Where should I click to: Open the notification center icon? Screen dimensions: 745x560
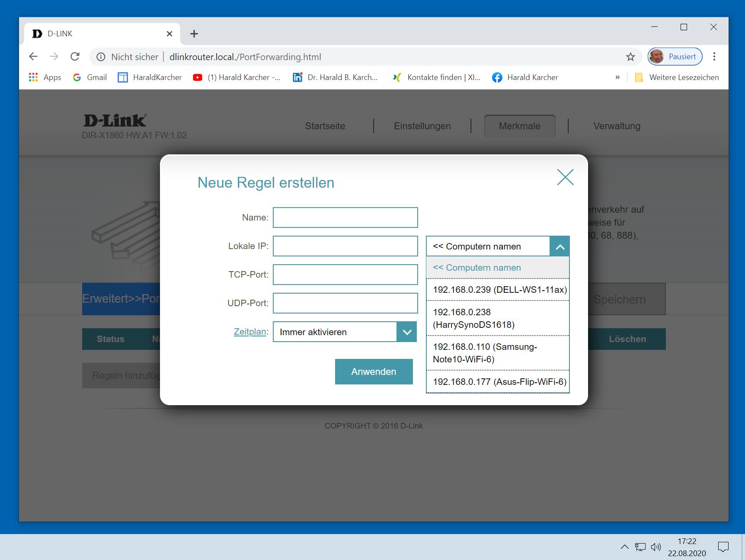click(x=723, y=547)
